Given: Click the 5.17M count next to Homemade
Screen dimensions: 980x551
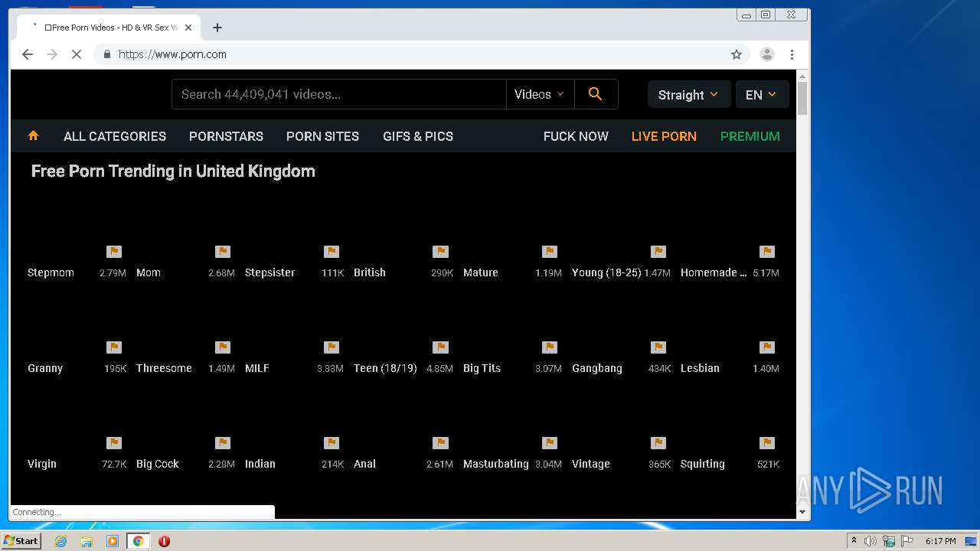Looking at the screenshot, I should [766, 273].
